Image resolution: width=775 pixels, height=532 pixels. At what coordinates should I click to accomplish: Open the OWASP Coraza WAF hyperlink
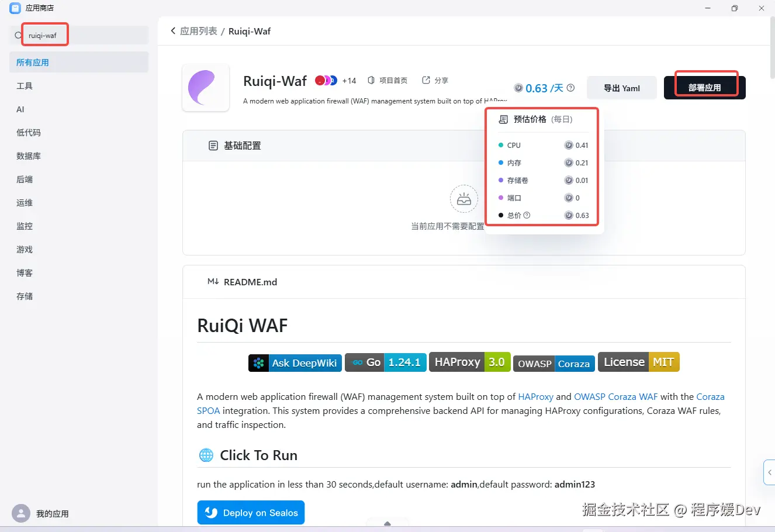(616, 396)
